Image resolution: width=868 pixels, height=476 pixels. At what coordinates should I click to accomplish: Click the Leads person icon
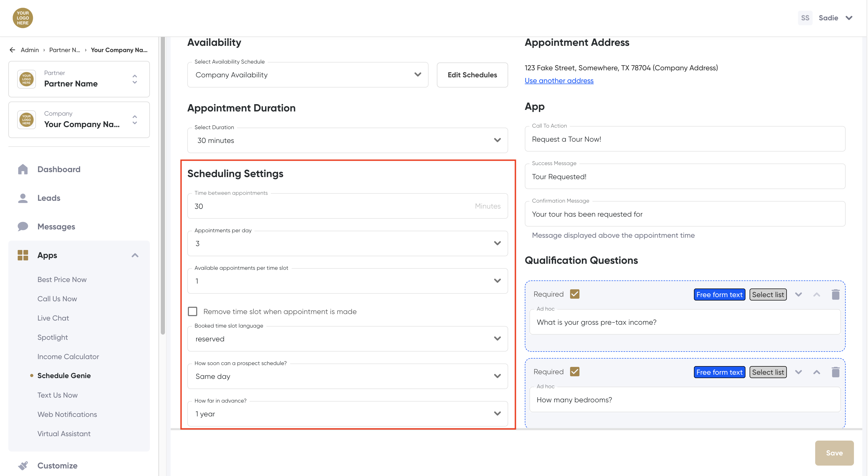[23, 198]
